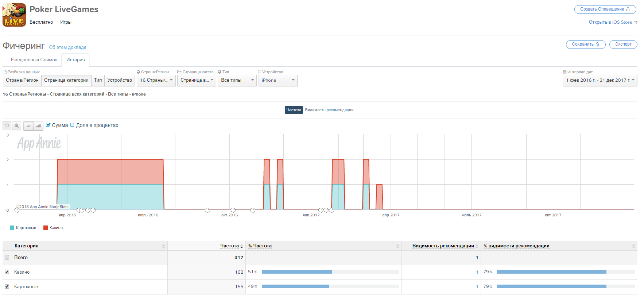Uncheck the Казино row checkbox
The height and width of the screenshot is (297, 644).
pos(7,272)
